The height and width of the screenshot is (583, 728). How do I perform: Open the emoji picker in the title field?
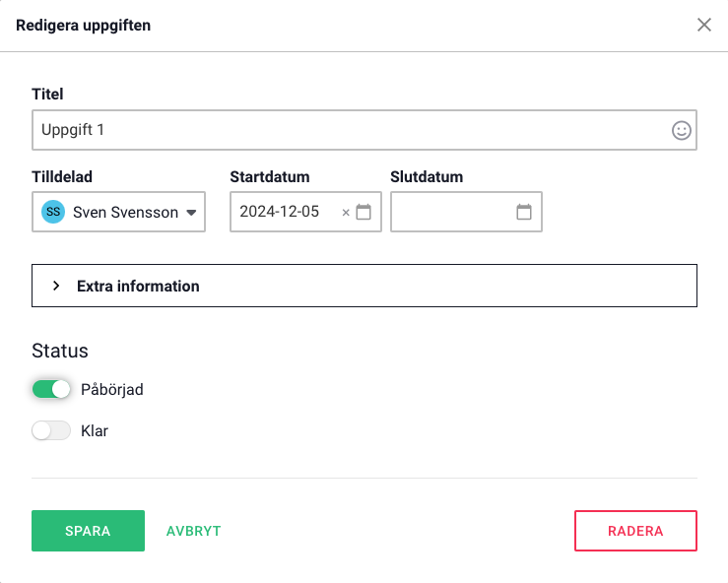click(x=681, y=130)
